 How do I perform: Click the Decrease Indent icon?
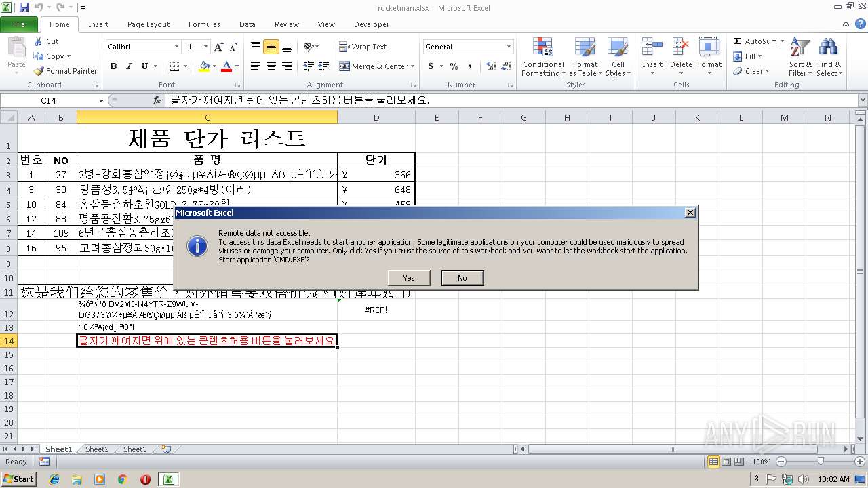coord(309,66)
